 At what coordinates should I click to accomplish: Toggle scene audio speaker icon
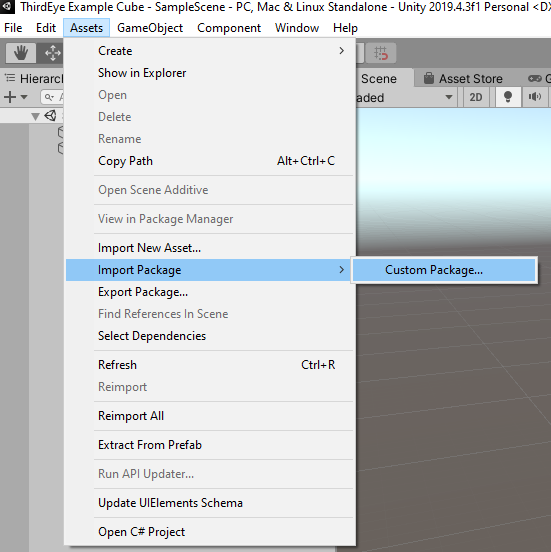[x=534, y=97]
